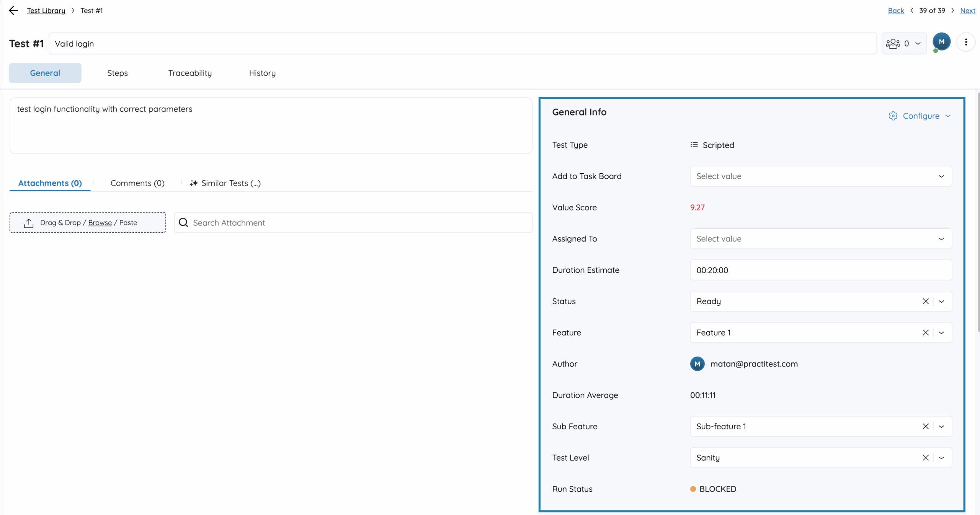This screenshot has width=980, height=515.
Task: Clear the Status field value with X
Action: (x=926, y=302)
